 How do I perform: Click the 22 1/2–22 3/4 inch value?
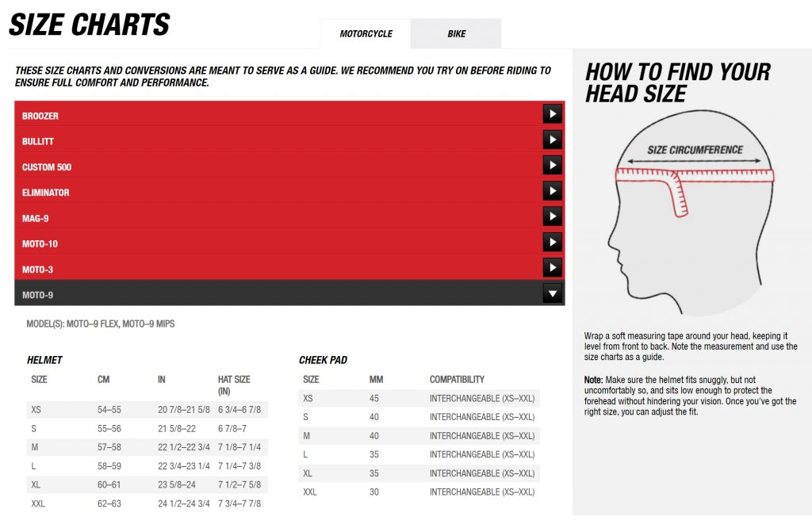click(x=184, y=447)
